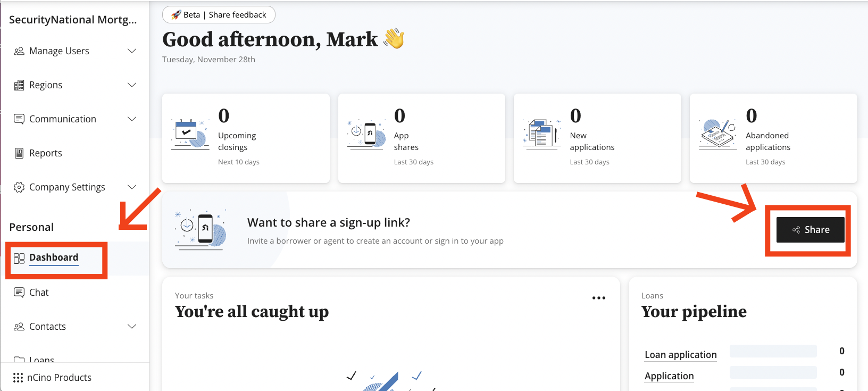Click the Company Settings gear icon
This screenshot has height=391, width=868.
[19, 187]
